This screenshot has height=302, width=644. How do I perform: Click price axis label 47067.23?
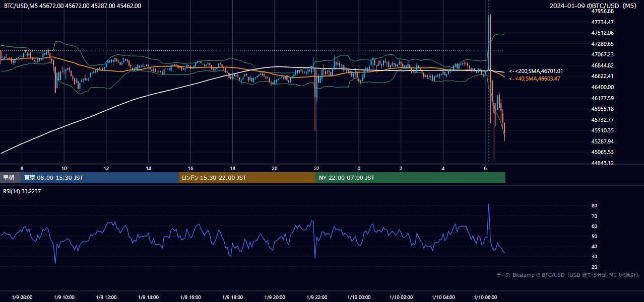(x=603, y=54)
